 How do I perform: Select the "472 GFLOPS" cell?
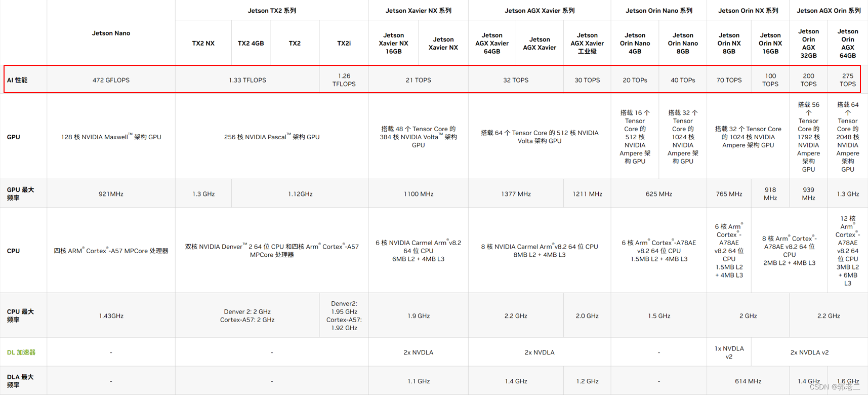coord(111,80)
